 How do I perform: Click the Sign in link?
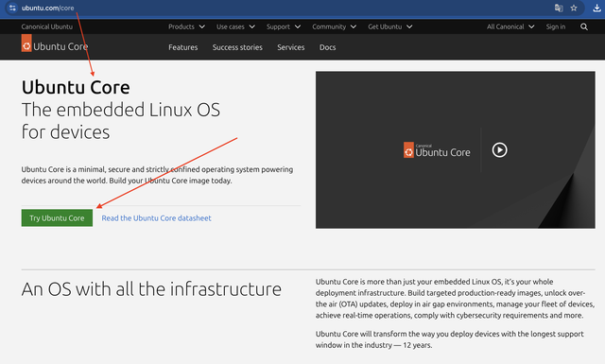coord(556,26)
